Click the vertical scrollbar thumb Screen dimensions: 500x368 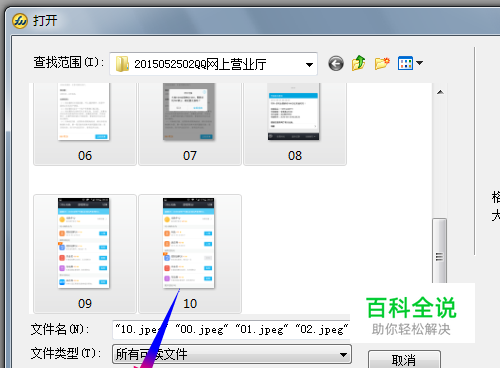[439, 251]
